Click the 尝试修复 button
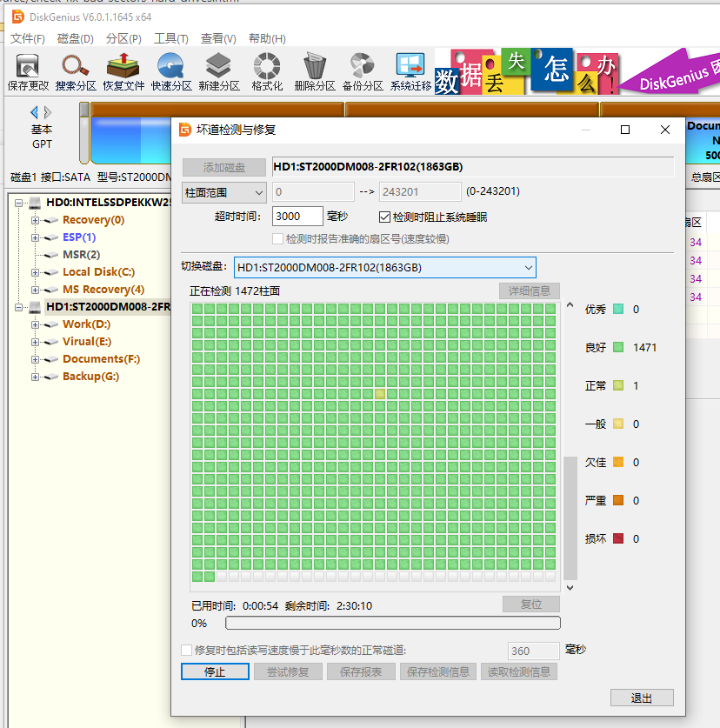Image resolution: width=720 pixels, height=728 pixels. click(288, 671)
